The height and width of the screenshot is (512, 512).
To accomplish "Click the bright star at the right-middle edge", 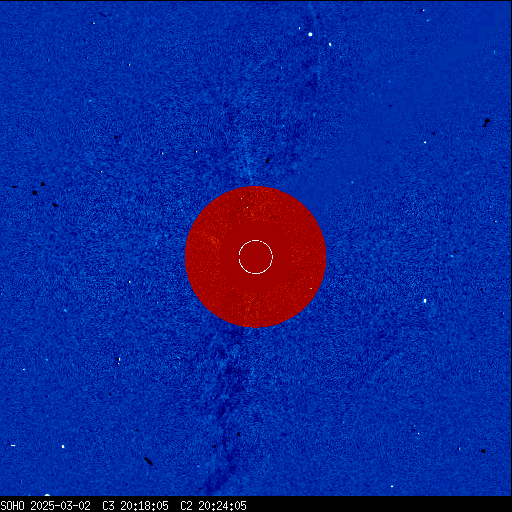I will pyautogui.click(x=425, y=301).
